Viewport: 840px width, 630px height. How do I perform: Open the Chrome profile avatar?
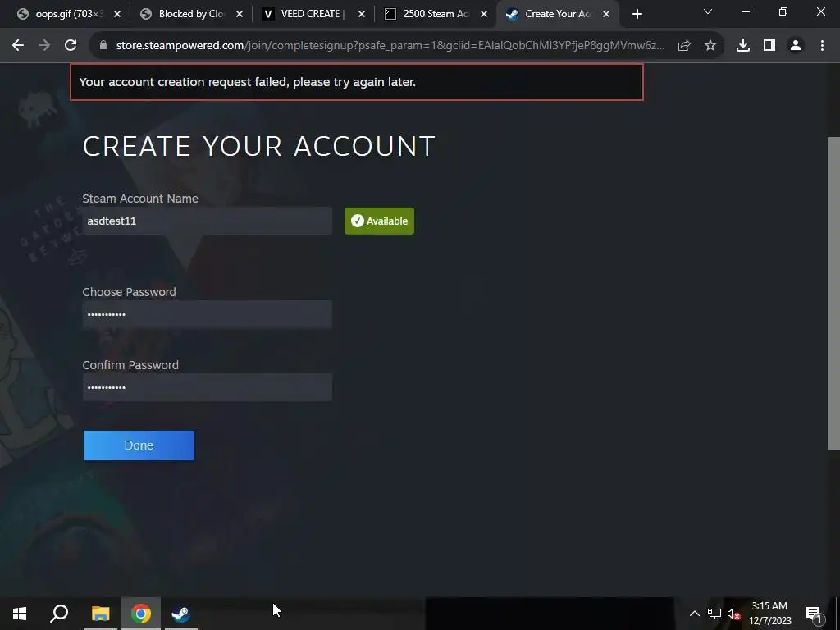(796, 46)
